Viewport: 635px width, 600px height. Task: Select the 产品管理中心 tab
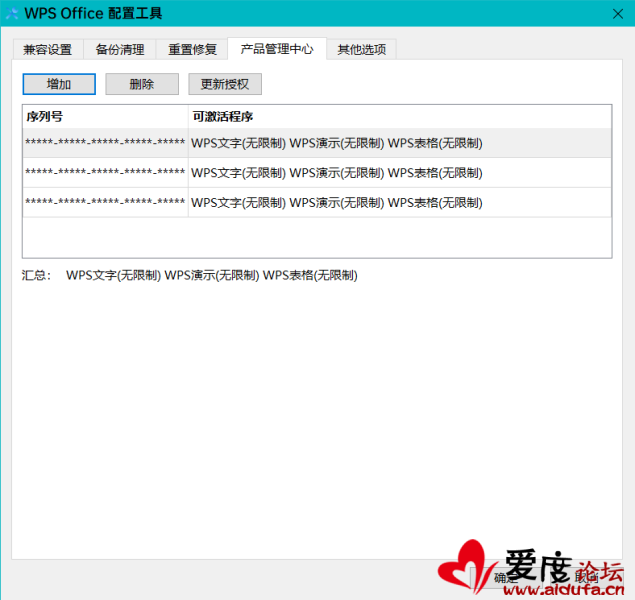(x=277, y=49)
